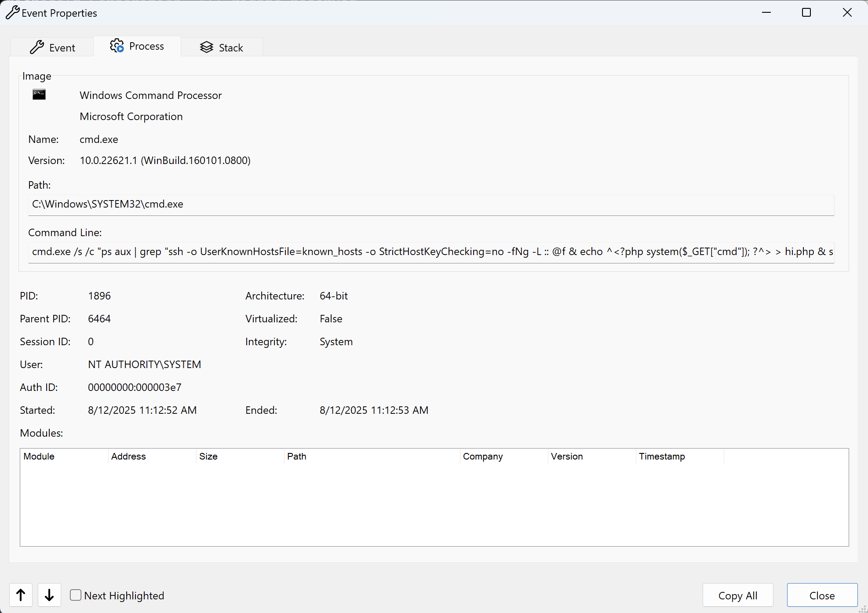Close the dialog with the Close button

click(822, 595)
